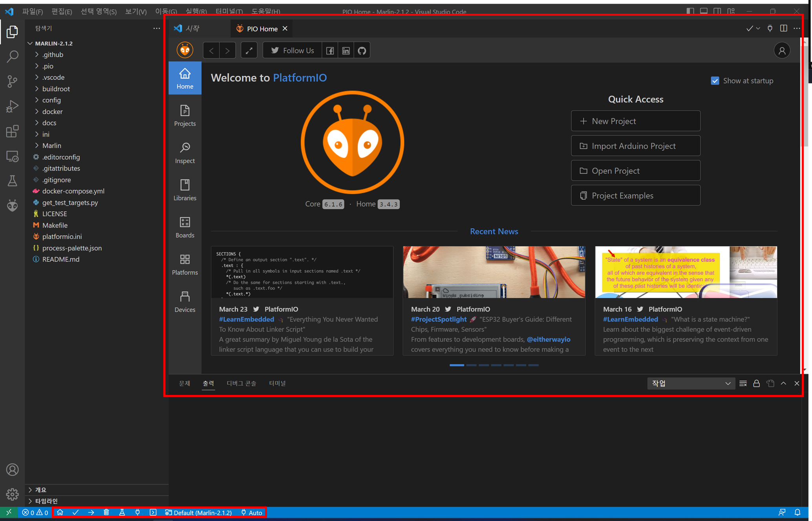
Task: Click PlatformIO Build checkmark in status bar
Action: coord(75,512)
